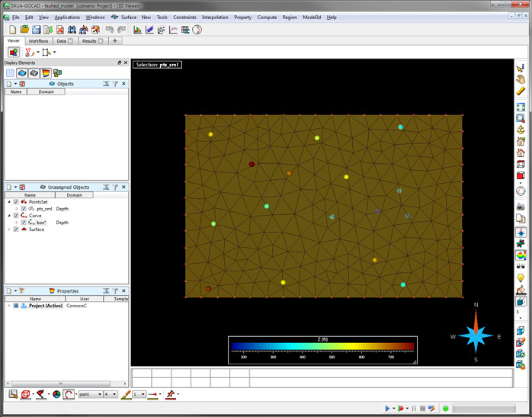Toggle the box curve visibility checkbox
The height and width of the screenshot is (417, 532).
[x=24, y=223]
